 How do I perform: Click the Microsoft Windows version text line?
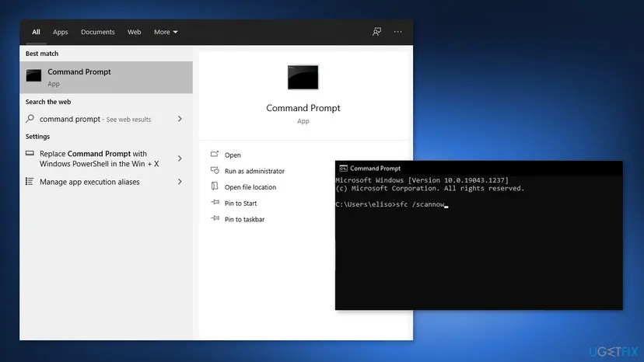(x=422, y=180)
